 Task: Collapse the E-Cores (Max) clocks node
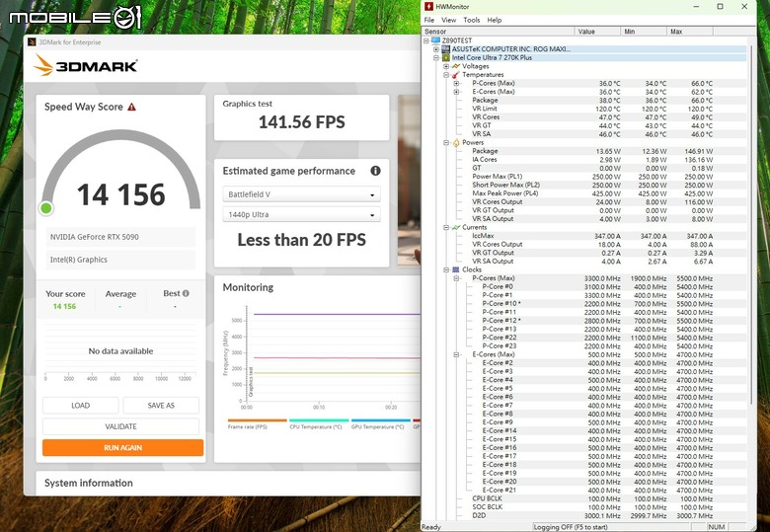coord(456,354)
